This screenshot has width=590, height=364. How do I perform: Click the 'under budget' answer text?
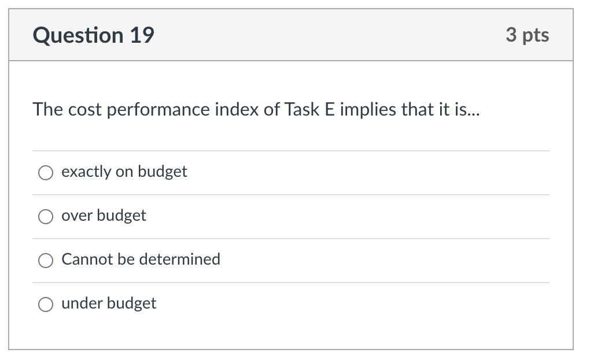pos(109,303)
